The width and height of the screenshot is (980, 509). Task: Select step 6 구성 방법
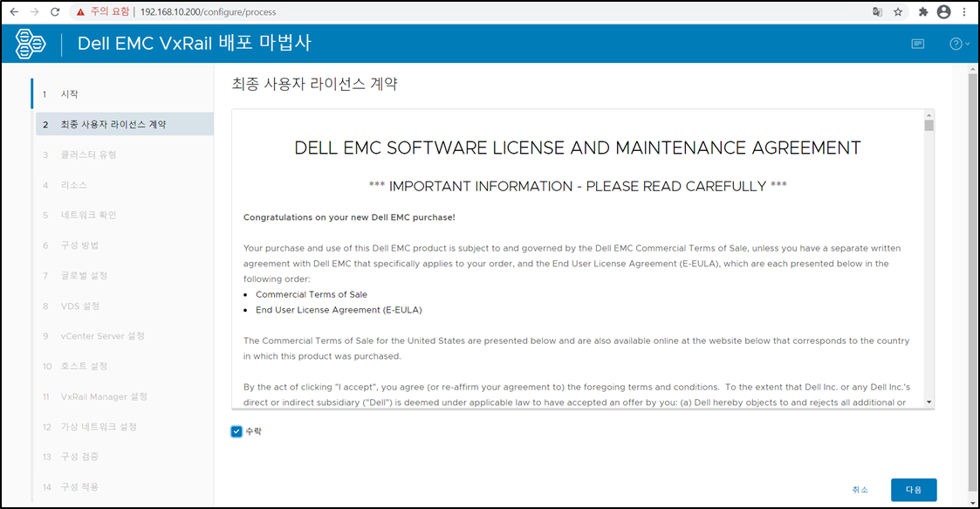[x=124, y=245]
